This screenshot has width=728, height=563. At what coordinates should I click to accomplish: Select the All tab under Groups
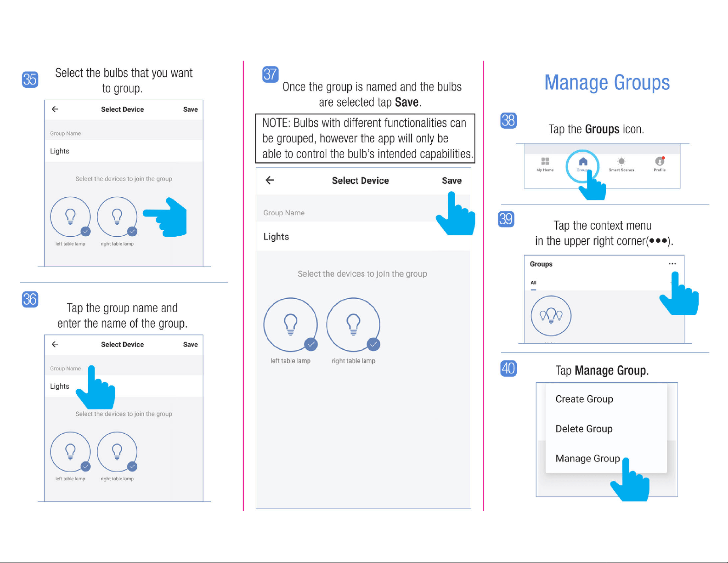pyautogui.click(x=533, y=283)
